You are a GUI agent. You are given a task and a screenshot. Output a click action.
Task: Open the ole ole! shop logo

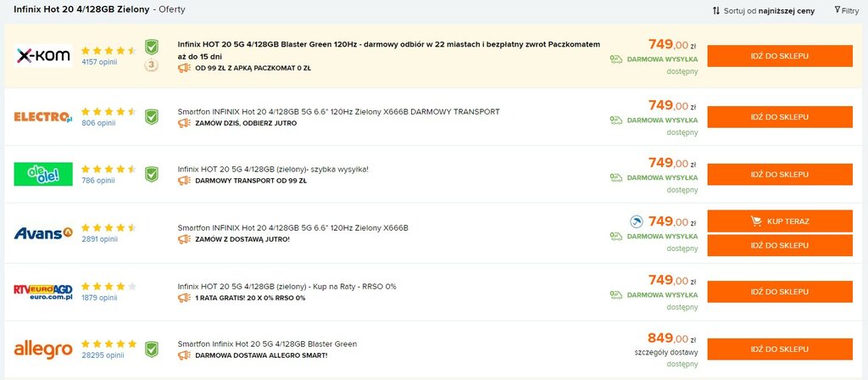[43, 174]
